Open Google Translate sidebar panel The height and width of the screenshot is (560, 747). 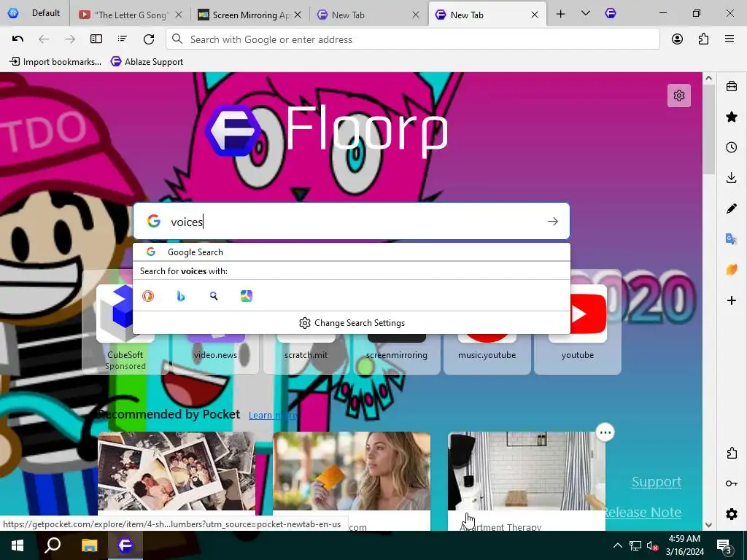tap(731, 239)
